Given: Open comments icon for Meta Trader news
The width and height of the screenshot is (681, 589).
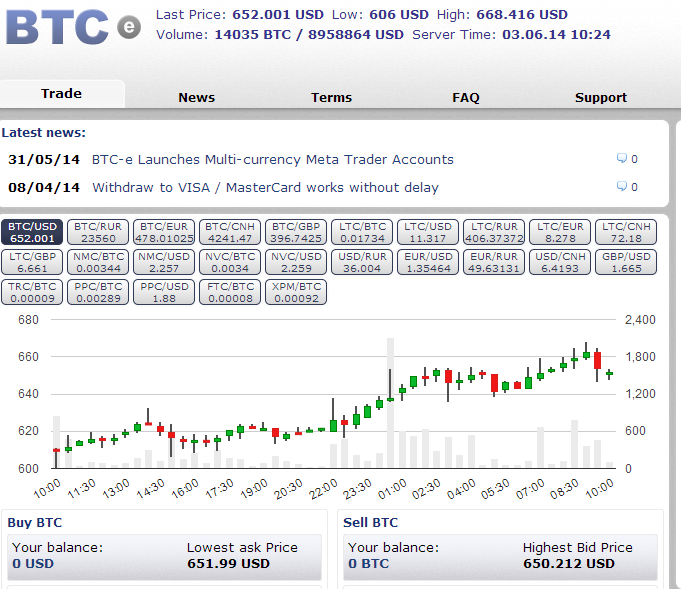Looking at the screenshot, I should tap(621, 159).
